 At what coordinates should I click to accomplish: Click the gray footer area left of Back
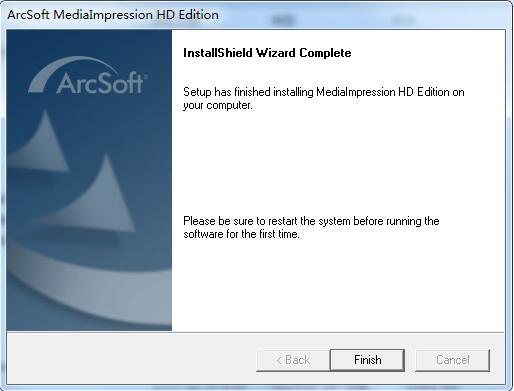pos(130,358)
